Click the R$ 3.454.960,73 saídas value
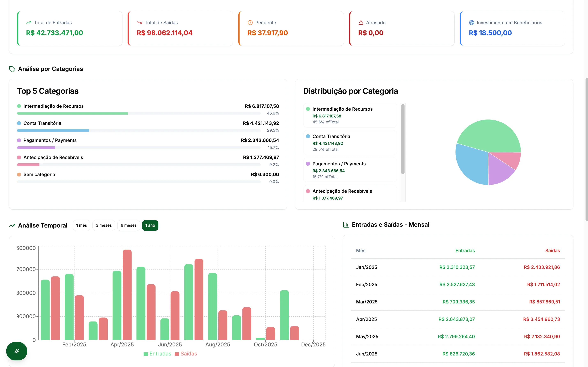Image resolution: width=588 pixels, height=367 pixels. click(x=541, y=319)
